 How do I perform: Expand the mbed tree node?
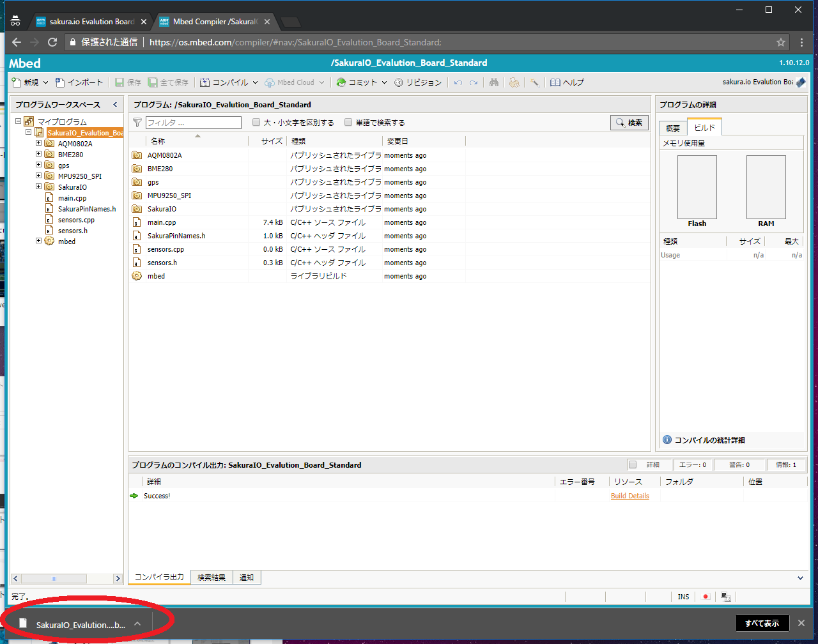(x=38, y=241)
